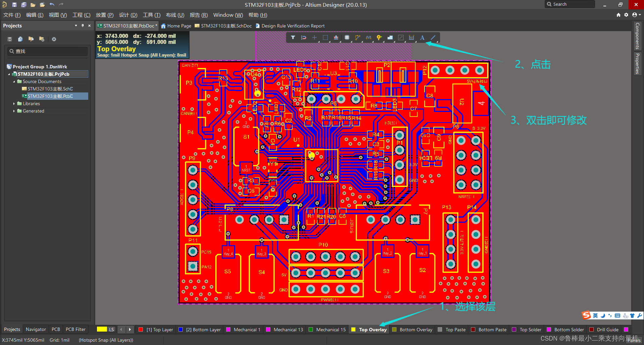The image size is (644, 345).
Task: Toggle pin on the Projects panel
Action: click(x=83, y=25)
